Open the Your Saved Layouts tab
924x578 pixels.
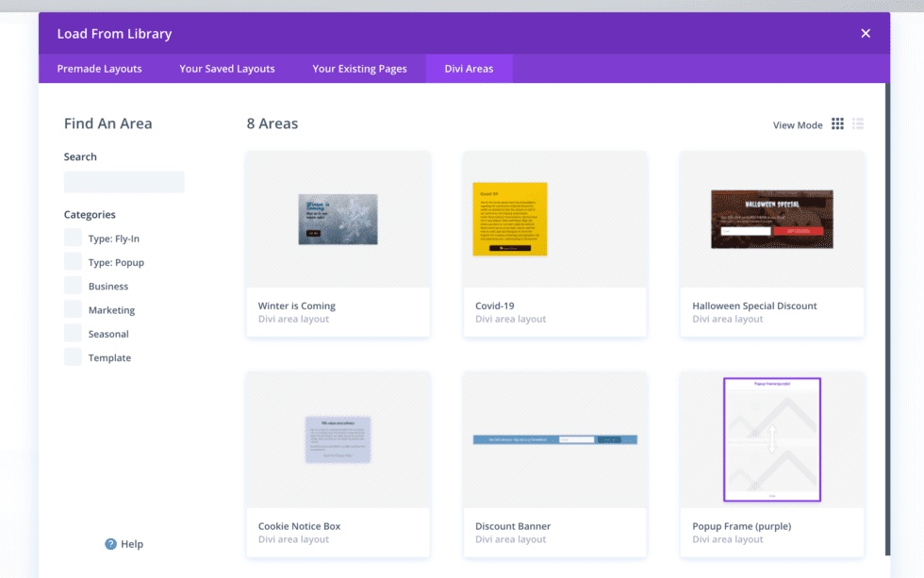point(227,68)
